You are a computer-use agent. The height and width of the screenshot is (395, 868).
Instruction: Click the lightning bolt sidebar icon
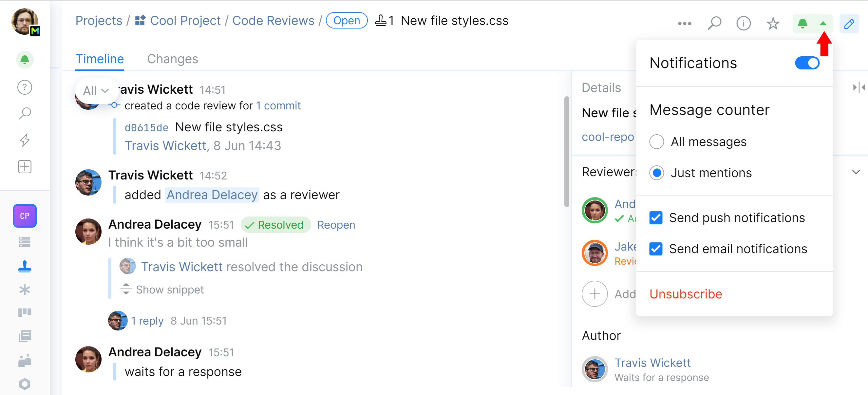[25, 140]
